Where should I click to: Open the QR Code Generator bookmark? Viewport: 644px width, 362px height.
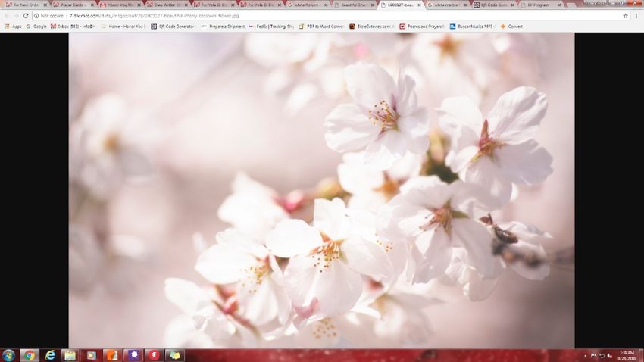click(173, 27)
